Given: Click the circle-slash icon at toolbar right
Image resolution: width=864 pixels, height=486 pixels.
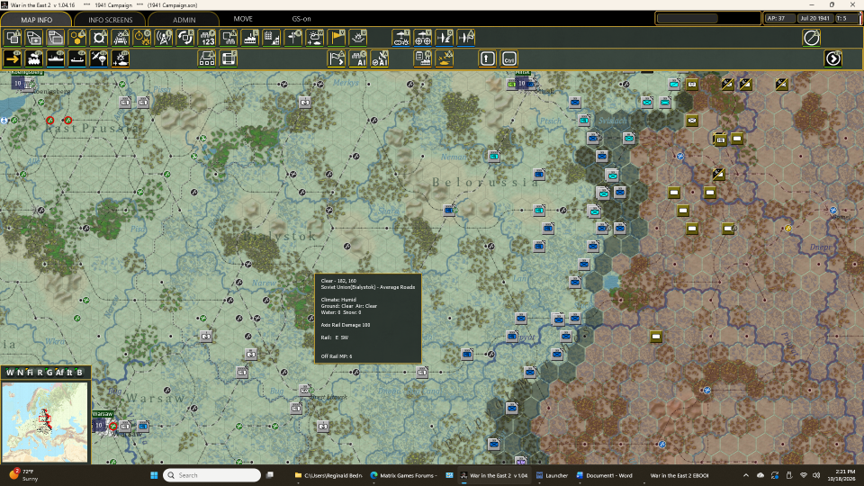Looking at the screenshot, I should click(x=811, y=38).
